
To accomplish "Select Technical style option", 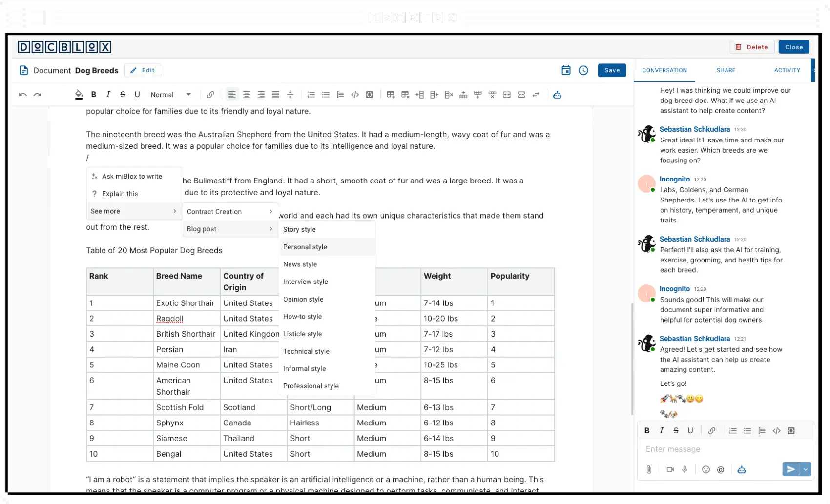I will click(x=327, y=351).
